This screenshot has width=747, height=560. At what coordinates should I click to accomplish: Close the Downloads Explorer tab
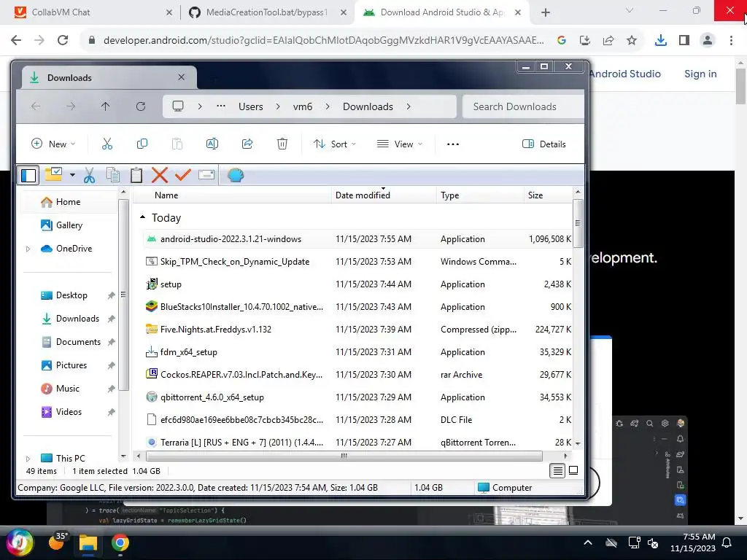[181, 77]
